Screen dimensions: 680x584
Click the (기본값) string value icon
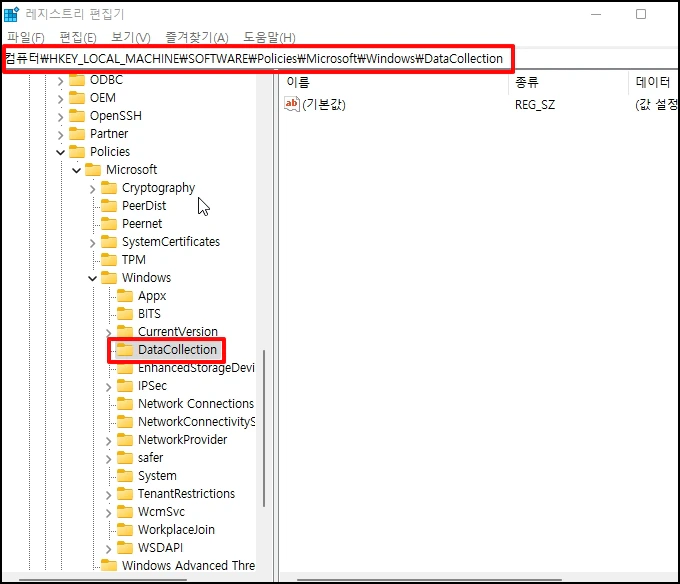292,104
